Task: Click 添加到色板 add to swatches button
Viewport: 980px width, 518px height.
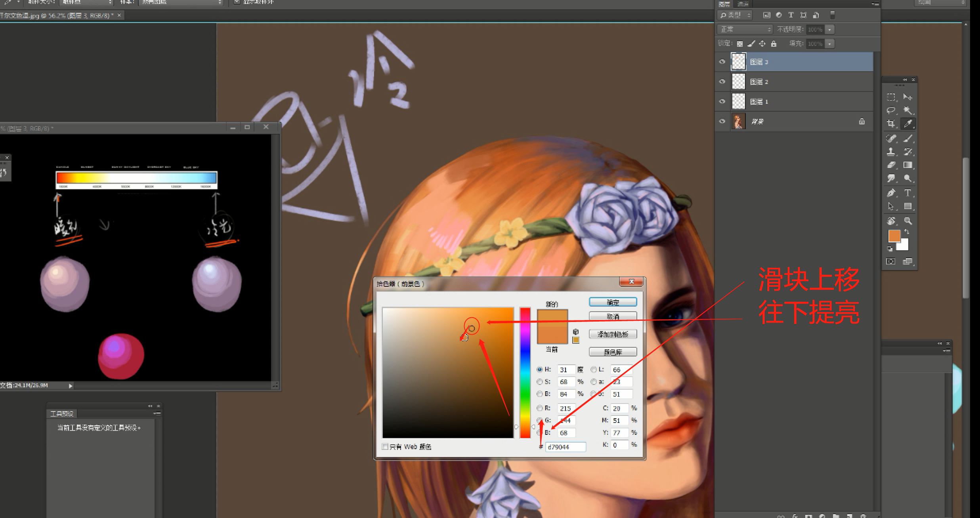Action: pyautogui.click(x=613, y=334)
